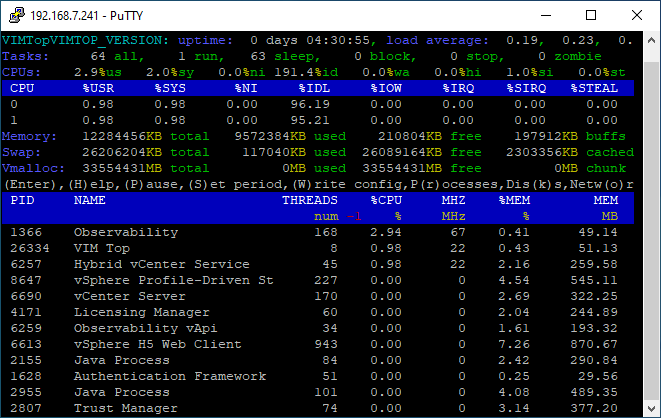Close the PuTTY window
The width and height of the screenshot is (661, 418).
pyautogui.click(x=637, y=16)
